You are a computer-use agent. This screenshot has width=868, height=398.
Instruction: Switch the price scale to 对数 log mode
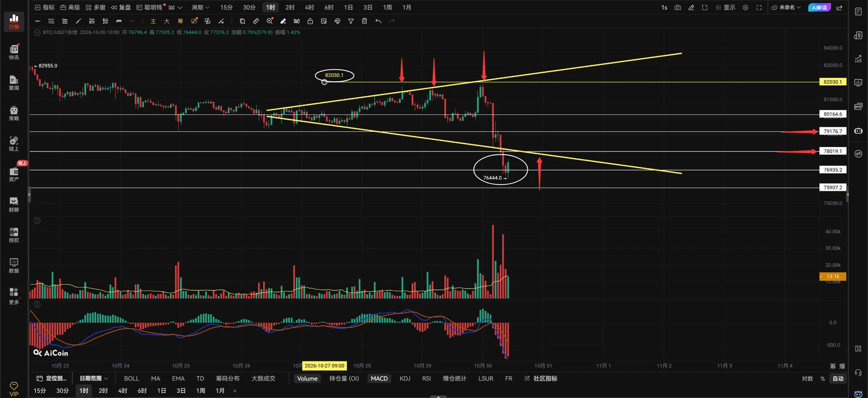pos(807,378)
